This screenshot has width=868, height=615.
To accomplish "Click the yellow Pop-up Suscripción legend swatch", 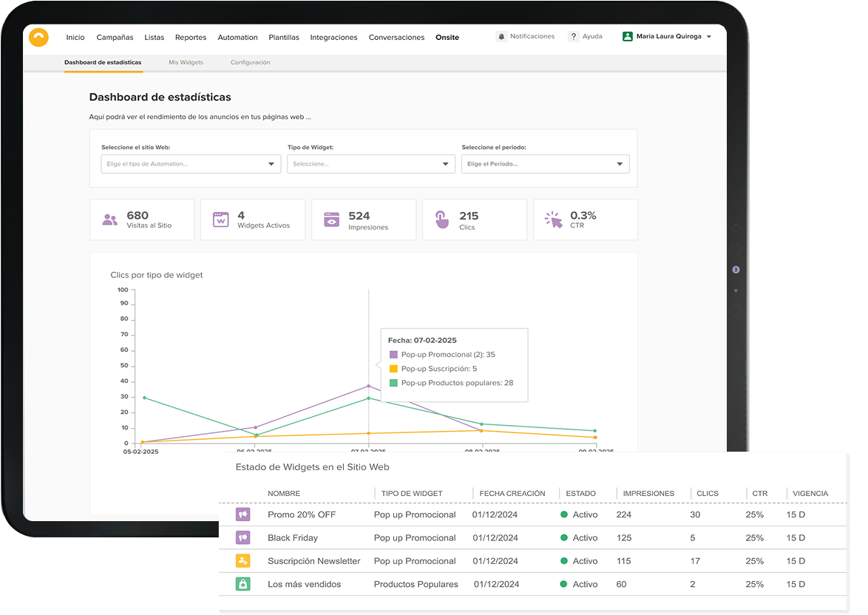I will 393,369.
